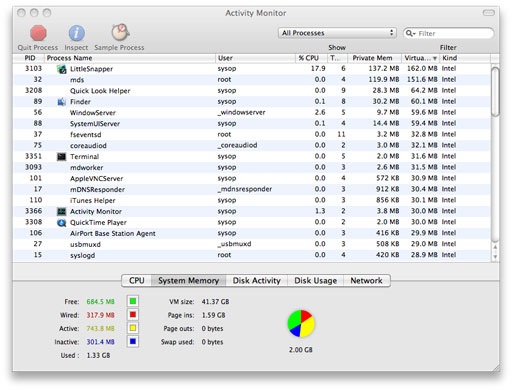Switch to the System Memory tab

(189, 281)
